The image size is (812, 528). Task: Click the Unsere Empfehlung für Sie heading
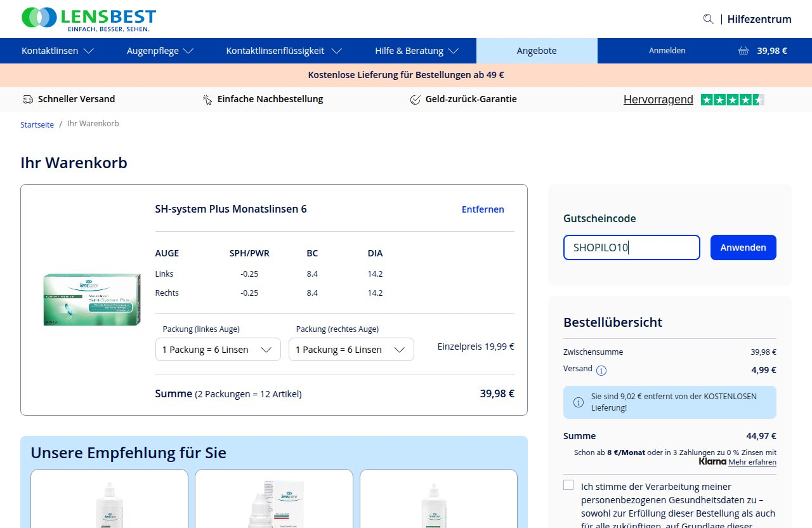128,453
